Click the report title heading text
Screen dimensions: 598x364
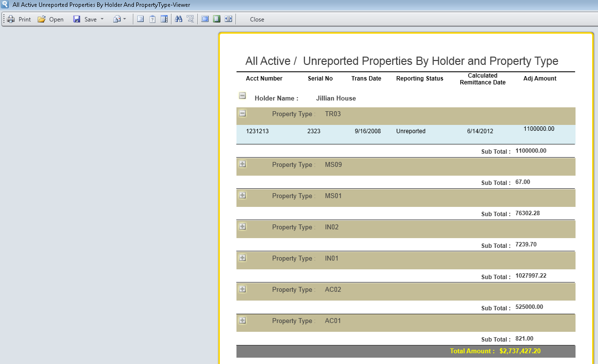(x=402, y=61)
